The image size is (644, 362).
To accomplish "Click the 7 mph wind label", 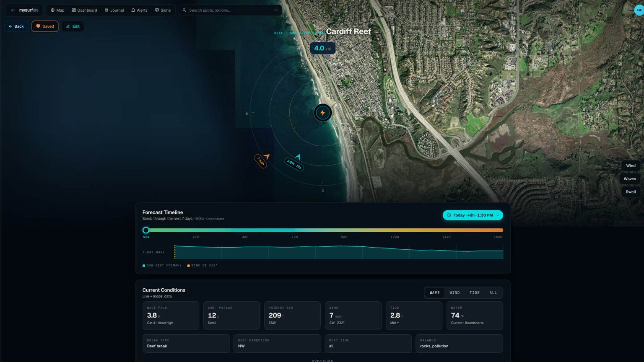I will click(261, 161).
